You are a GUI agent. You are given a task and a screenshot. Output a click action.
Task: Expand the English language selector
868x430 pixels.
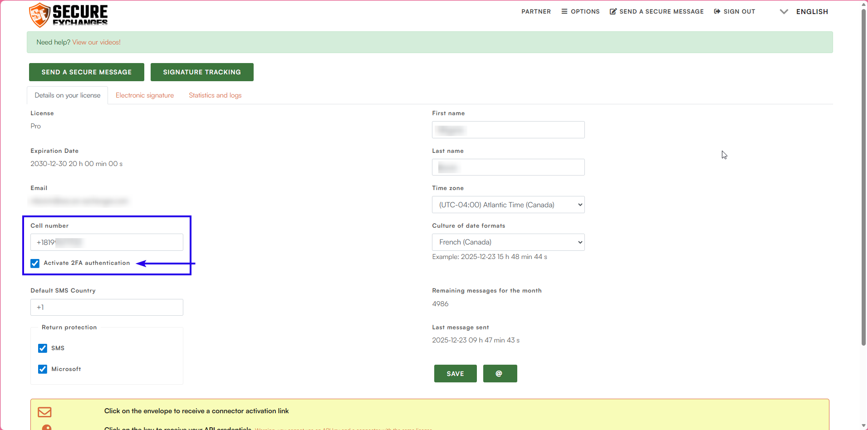click(804, 12)
